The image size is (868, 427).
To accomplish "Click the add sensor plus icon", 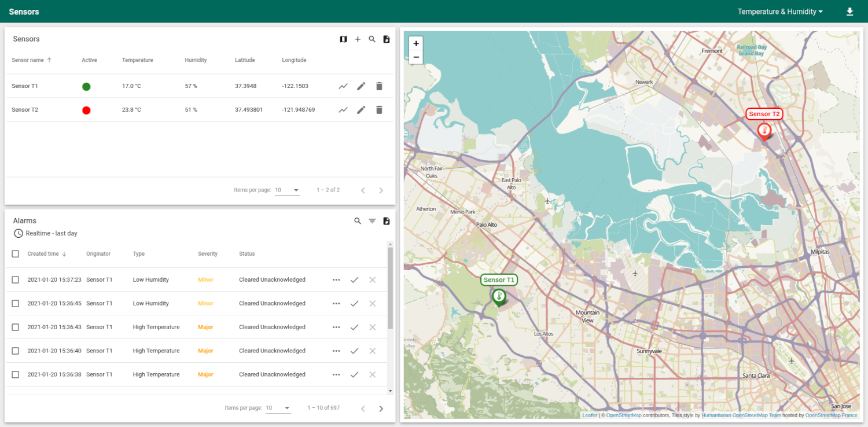I will (358, 39).
